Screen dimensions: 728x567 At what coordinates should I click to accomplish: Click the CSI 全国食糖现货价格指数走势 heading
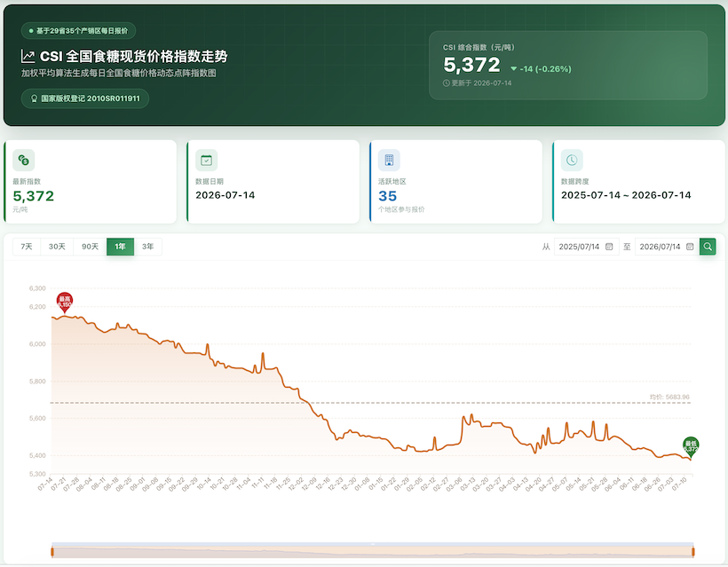click(134, 57)
